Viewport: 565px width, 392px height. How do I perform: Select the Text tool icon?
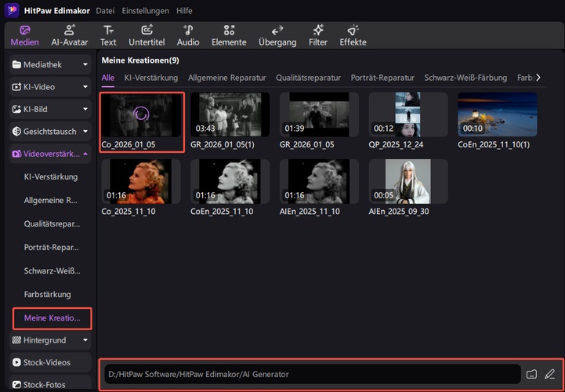point(108,30)
